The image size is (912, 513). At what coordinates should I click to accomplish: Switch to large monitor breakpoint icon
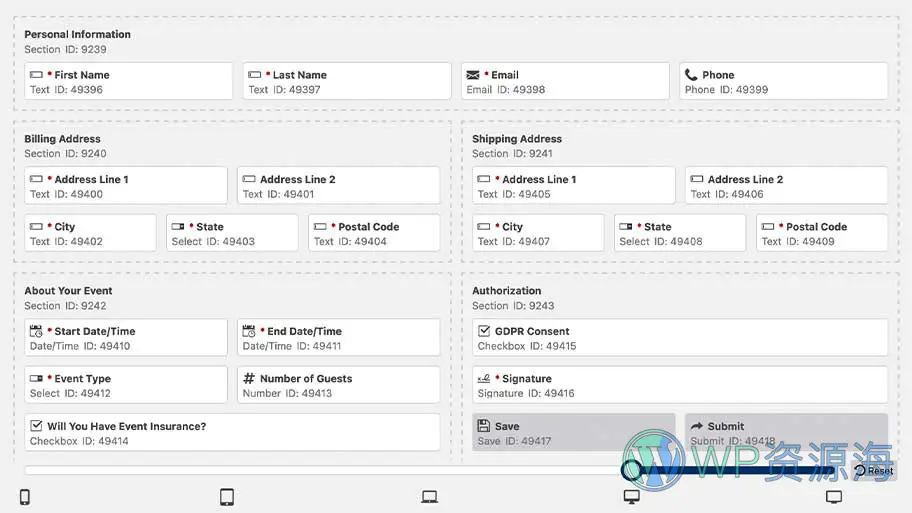pyautogui.click(x=834, y=497)
